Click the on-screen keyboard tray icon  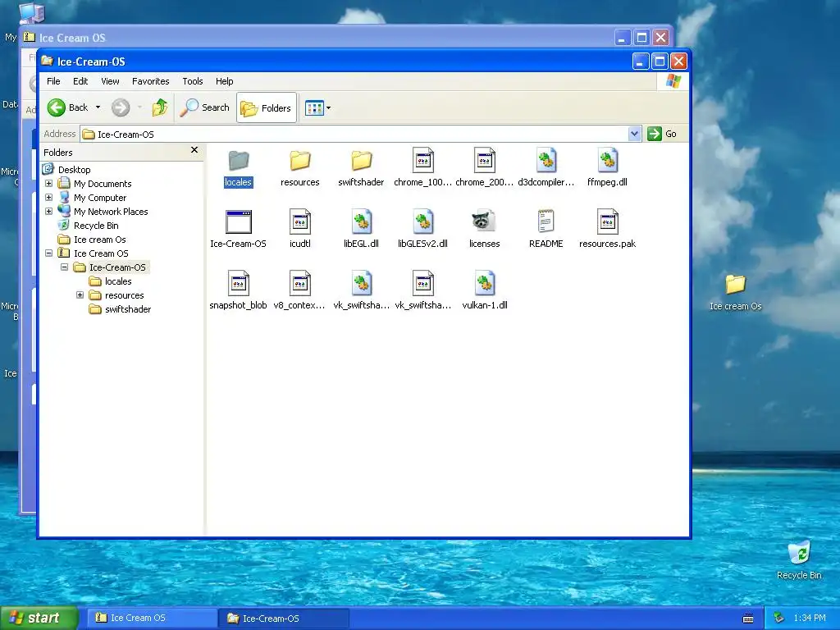point(748,619)
